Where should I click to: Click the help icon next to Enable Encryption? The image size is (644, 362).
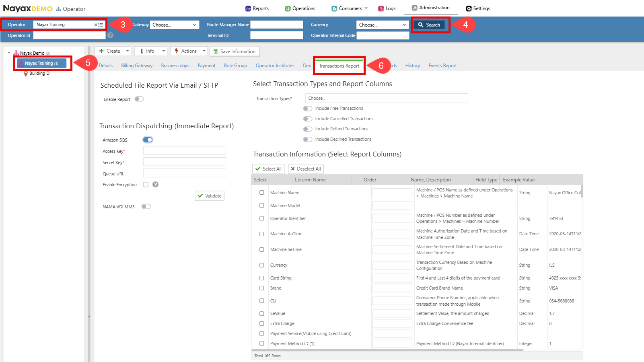pos(156,185)
